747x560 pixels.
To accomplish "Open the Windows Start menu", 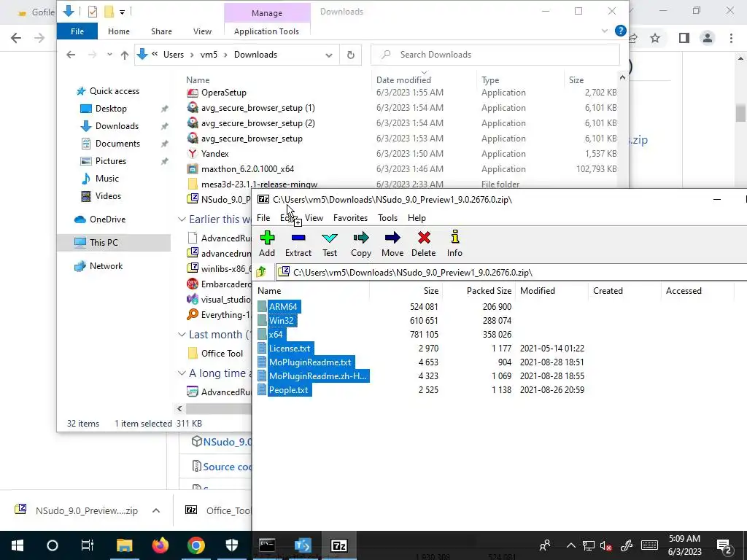I will 18,545.
